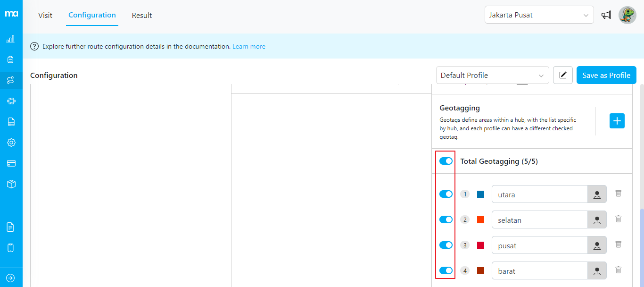
Task: Open map pin for selatan geotag
Action: (597, 220)
